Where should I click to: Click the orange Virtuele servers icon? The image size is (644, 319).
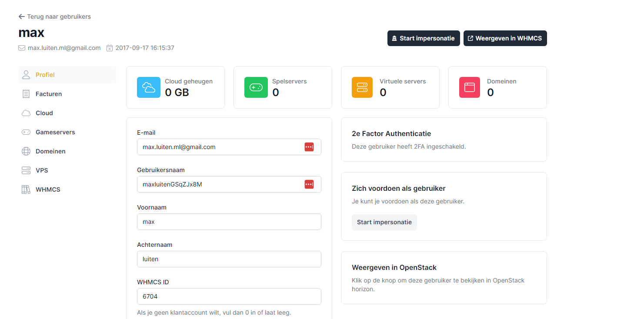(x=362, y=87)
